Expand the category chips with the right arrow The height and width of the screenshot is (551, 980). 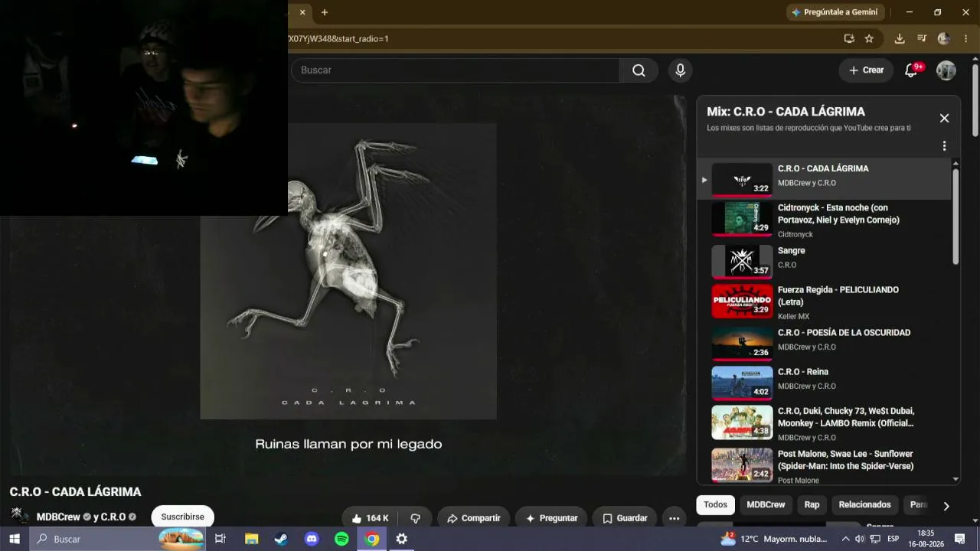[x=946, y=506]
